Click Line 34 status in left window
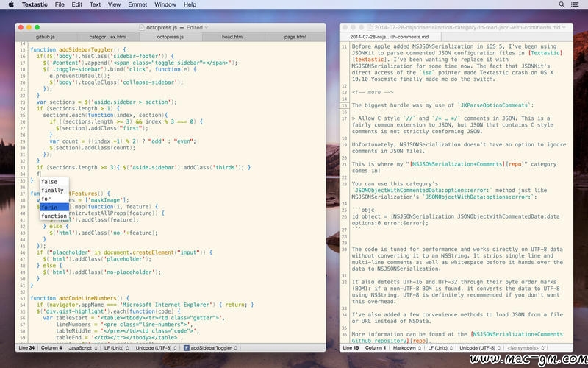The height and width of the screenshot is (368, 588). coord(26,348)
